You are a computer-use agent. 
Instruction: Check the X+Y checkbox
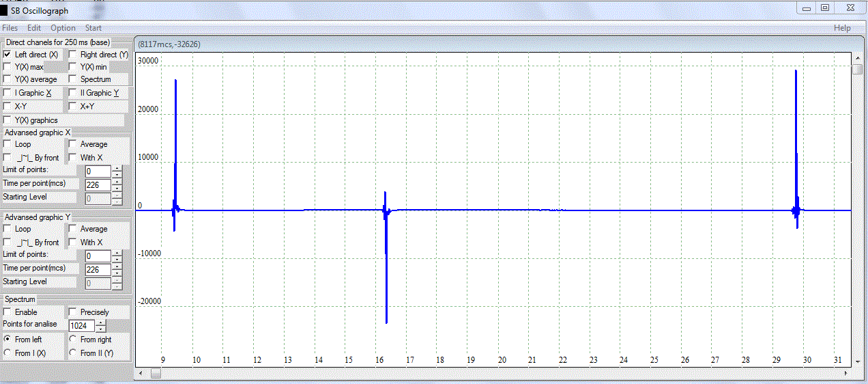(x=72, y=107)
